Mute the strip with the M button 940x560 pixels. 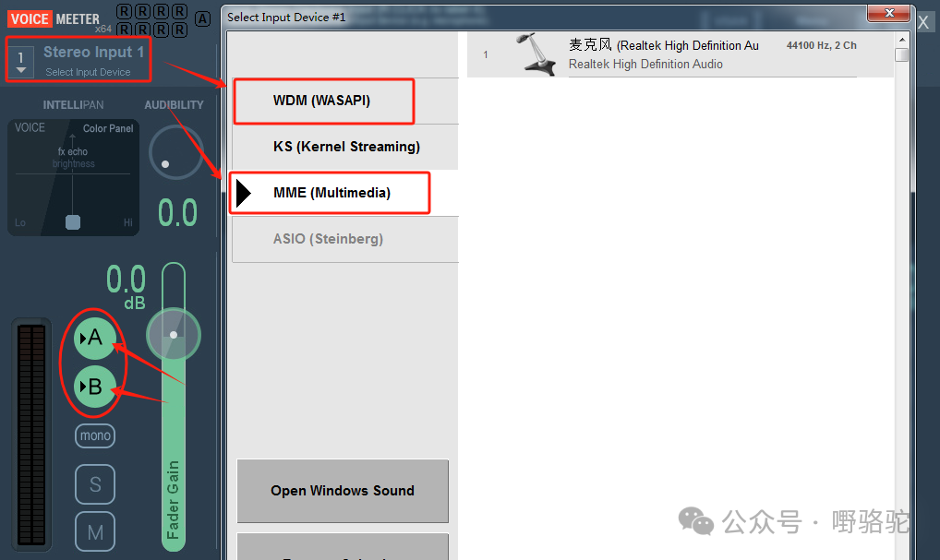click(x=95, y=532)
